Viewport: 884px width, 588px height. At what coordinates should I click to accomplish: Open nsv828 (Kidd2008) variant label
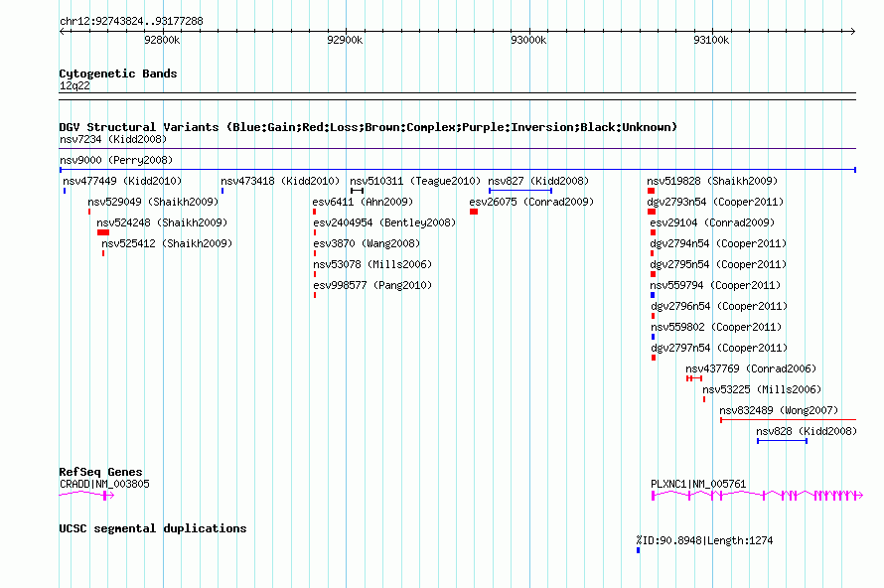tap(807, 431)
